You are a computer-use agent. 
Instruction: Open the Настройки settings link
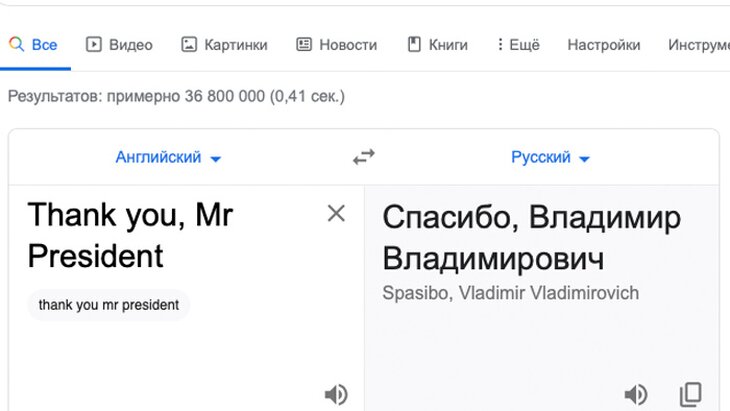[603, 44]
